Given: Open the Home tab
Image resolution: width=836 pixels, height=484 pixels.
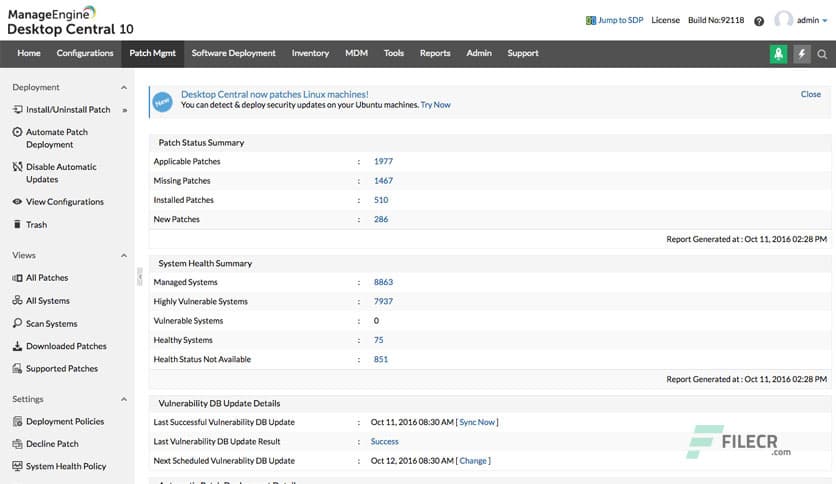Looking at the screenshot, I should pos(29,53).
